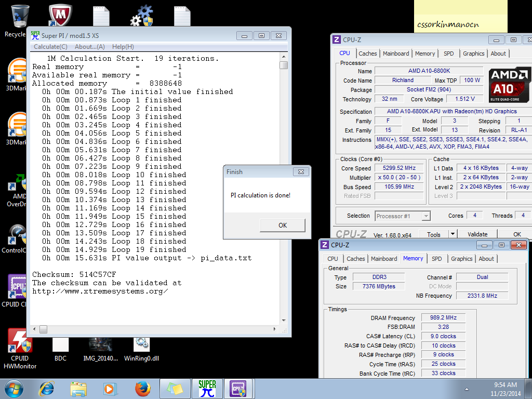This screenshot has width=532, height=399.
Task: Select SPD tab in upper CPU-Z window
Action: click(448, 54)
